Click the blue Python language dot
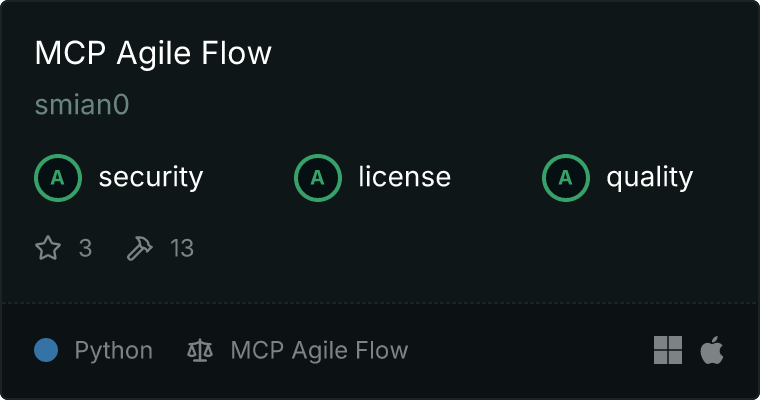This screenshot has width=760, height=400. (46, 350)
